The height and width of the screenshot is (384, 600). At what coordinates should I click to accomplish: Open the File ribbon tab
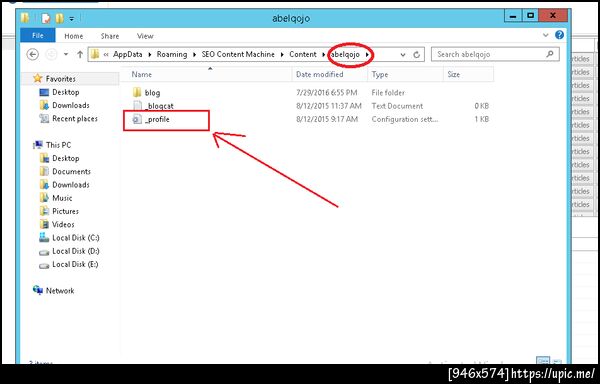[x=38, y=36]
